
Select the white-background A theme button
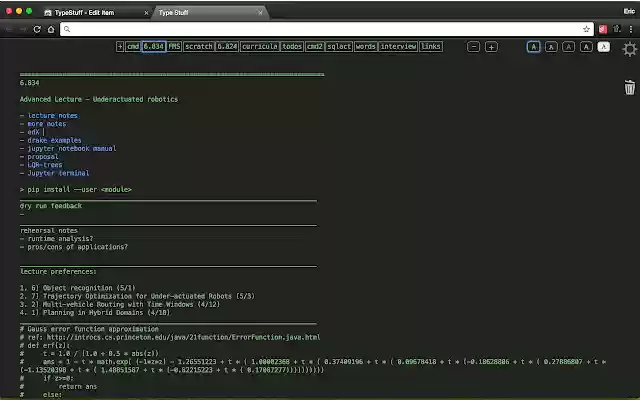pyautogui.click(x=604, y=47)
